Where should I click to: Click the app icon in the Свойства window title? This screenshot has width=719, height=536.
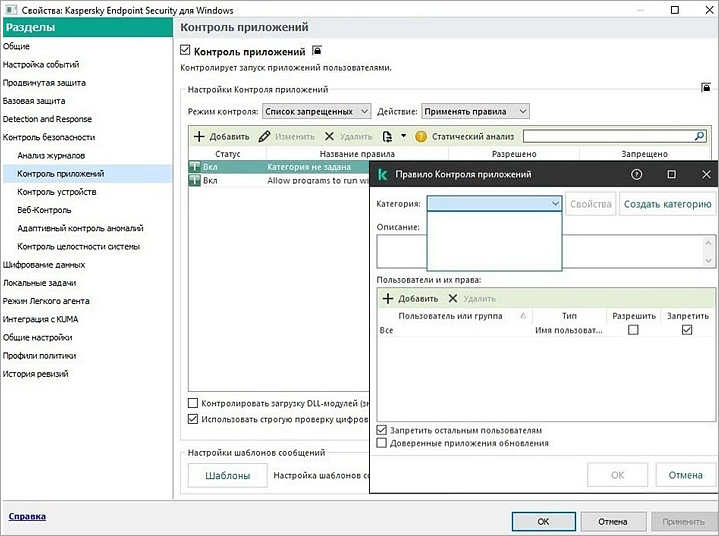[11, 10]
